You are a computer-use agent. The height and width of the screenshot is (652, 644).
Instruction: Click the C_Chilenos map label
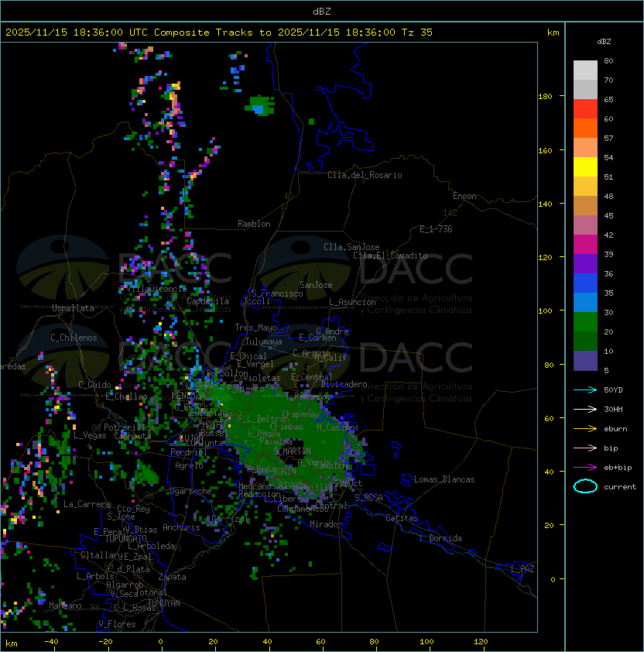tap(74, 338)
